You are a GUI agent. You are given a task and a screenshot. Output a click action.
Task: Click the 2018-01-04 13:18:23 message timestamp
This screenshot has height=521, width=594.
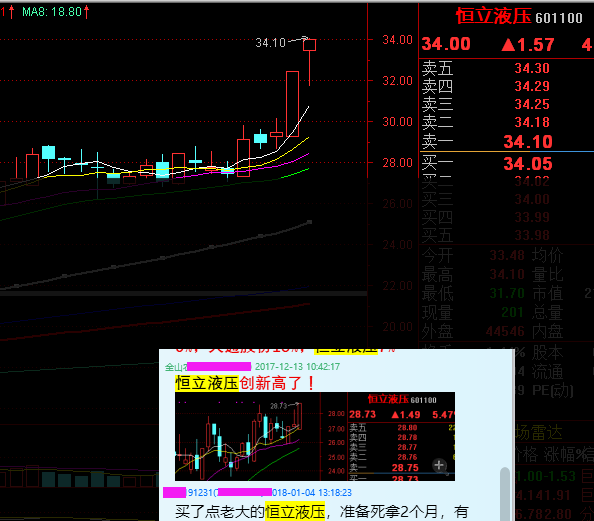(312, 492)
